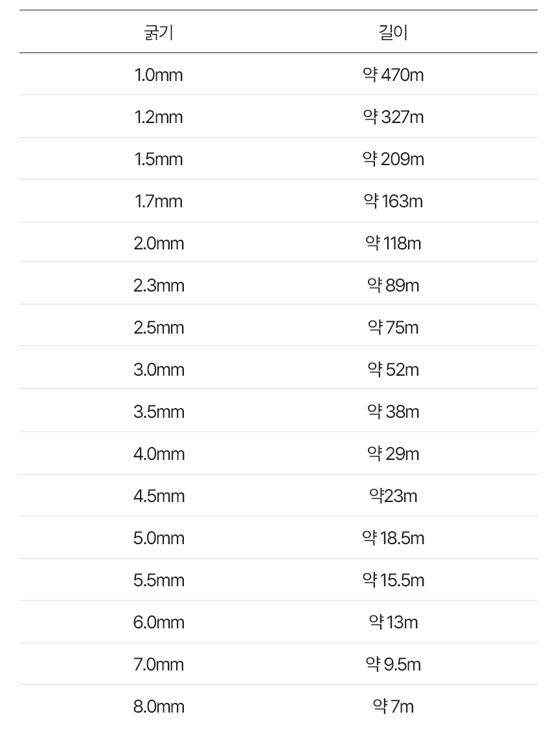
Task: Click the 약 7m length cell
Action: pos(393,707)
